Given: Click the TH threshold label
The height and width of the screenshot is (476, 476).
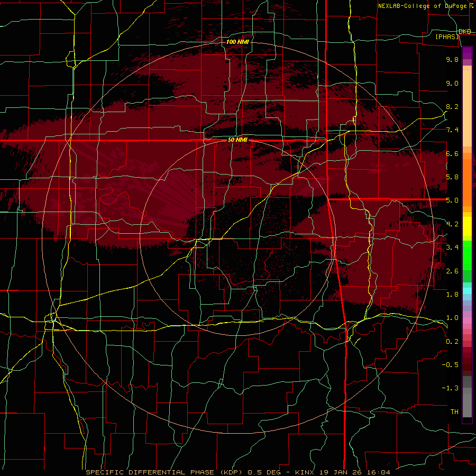Looking at the screenshot, I should 454,412.
